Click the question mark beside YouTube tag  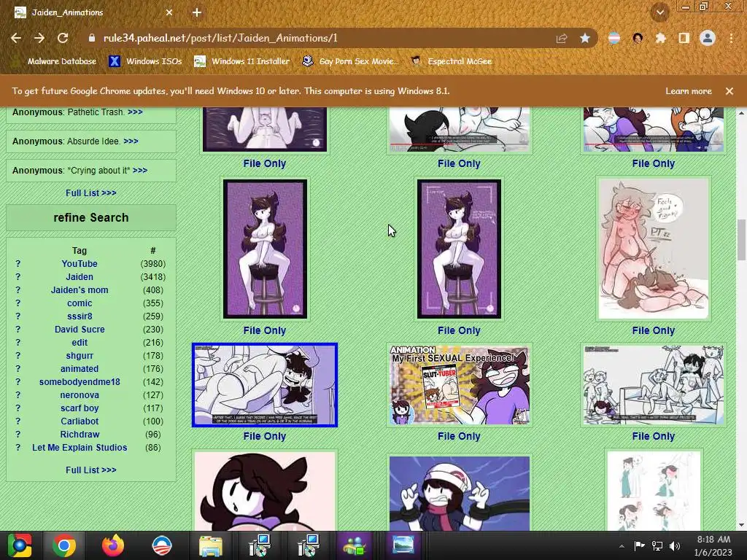[x=18, y=264]
